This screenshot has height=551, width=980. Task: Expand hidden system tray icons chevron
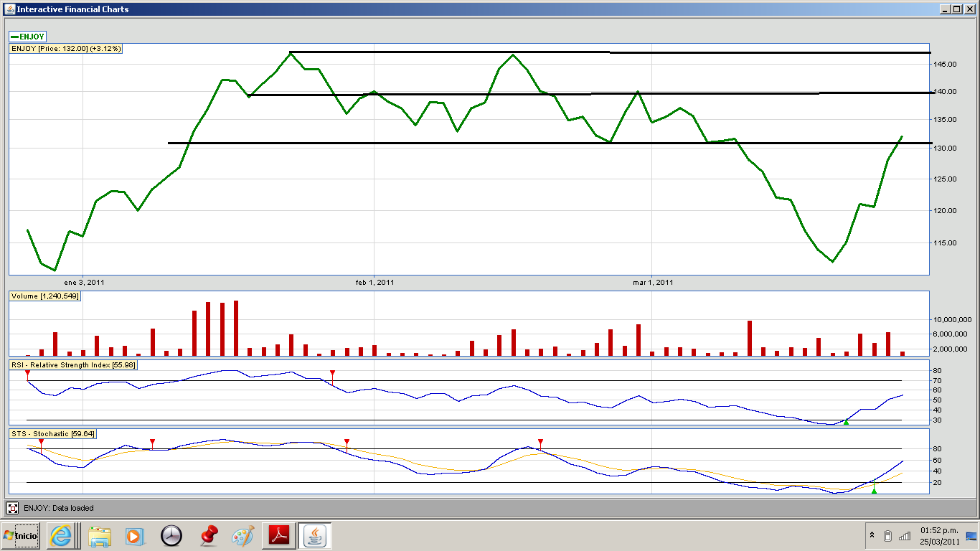pyautogui.click(x=872, y=536)
